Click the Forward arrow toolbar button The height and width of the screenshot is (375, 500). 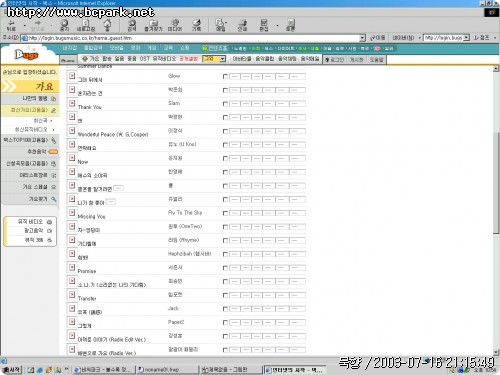click(38, 25)
